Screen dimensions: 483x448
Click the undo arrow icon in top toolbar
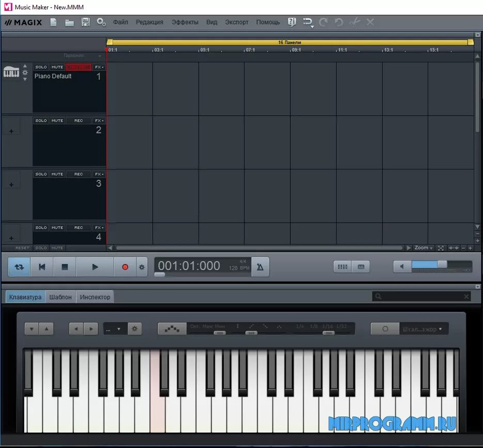pos(339,22)
